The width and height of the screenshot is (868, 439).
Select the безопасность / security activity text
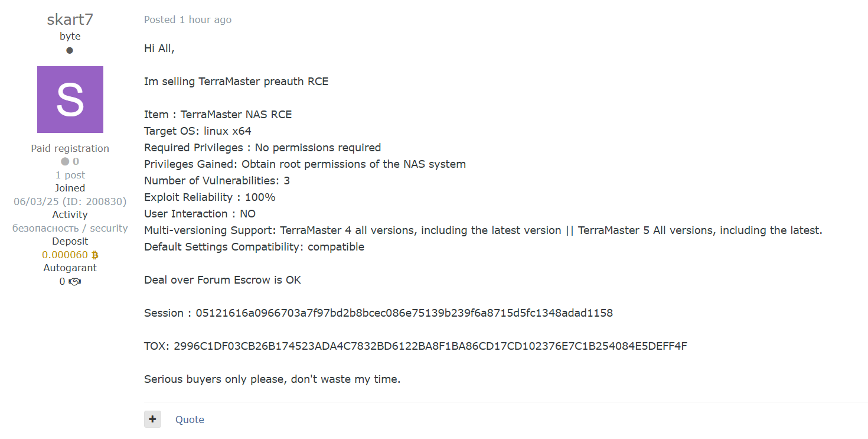coord(70,228)
